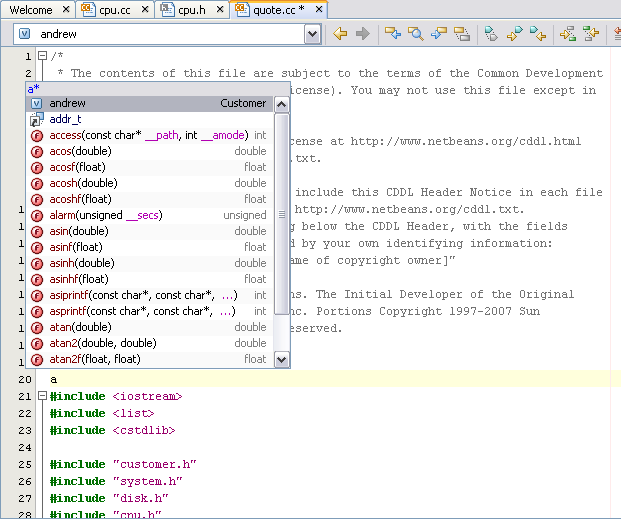Click the quote.cc file icon in tab
The width and height of the screenshot is (622, 523).
click(242, 10)
